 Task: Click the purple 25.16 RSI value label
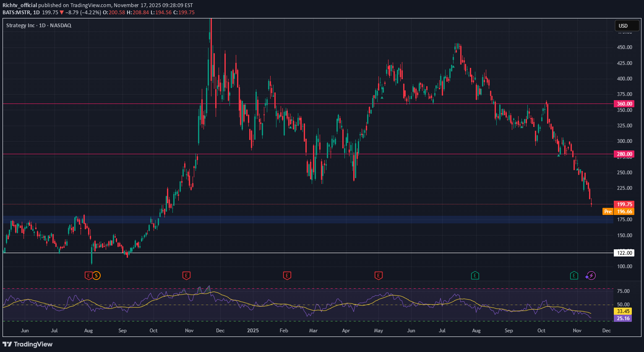pos(624,318)
